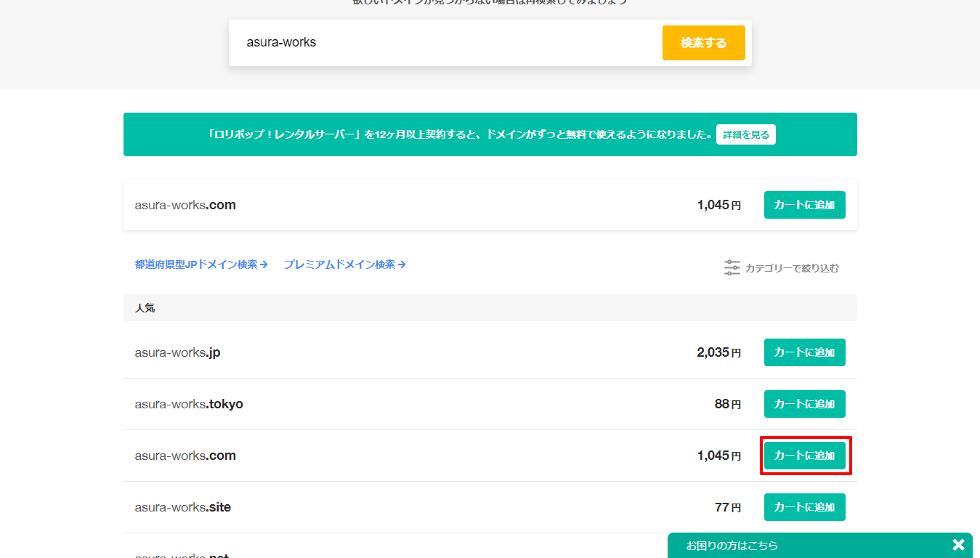980x558 pixels.
Task: Open the category filter options icon
Action: point(732,267)
